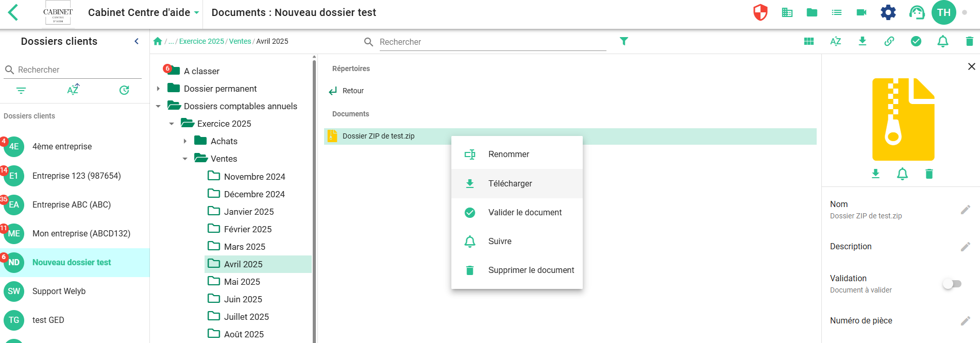Click the bell icon in documents toolbar
This screenshot has width=980, height=343.
click(x=943, y=41)
